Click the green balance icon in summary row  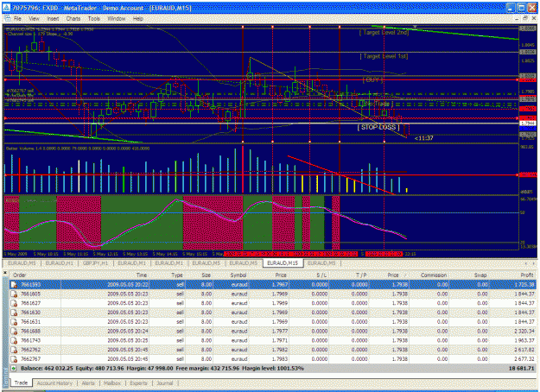(14, 368)
